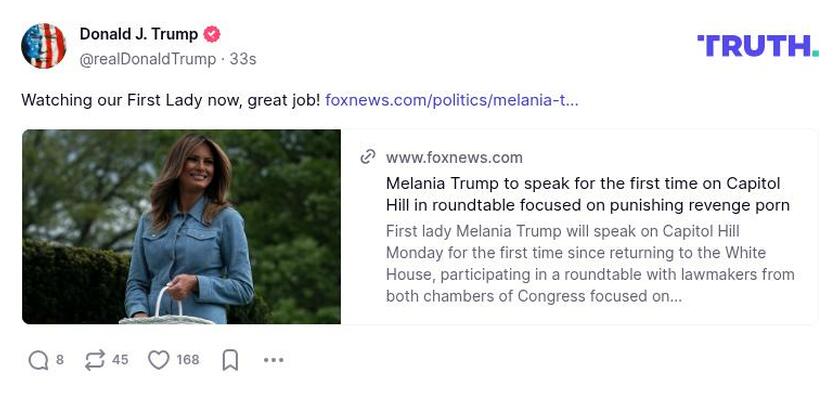Click the 45 ReTruth count
The height and width of the screenshot is (406, 840).
[120, 360]
